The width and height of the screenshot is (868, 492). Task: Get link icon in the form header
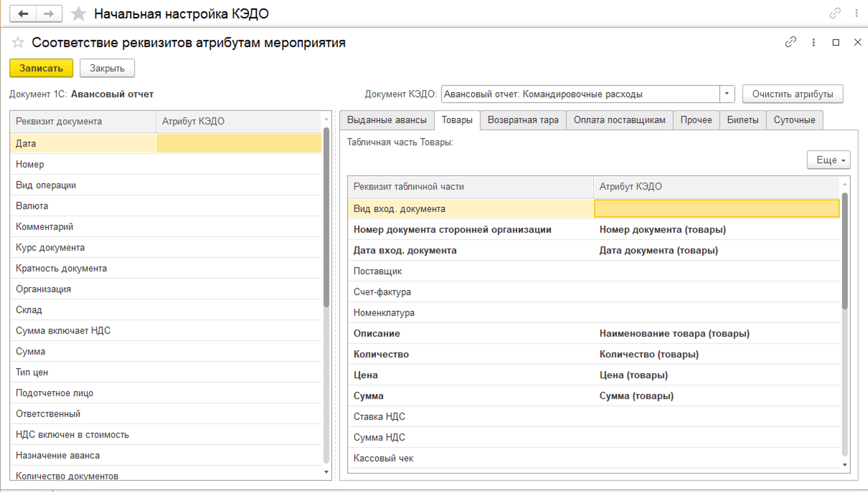click(791, 42)
